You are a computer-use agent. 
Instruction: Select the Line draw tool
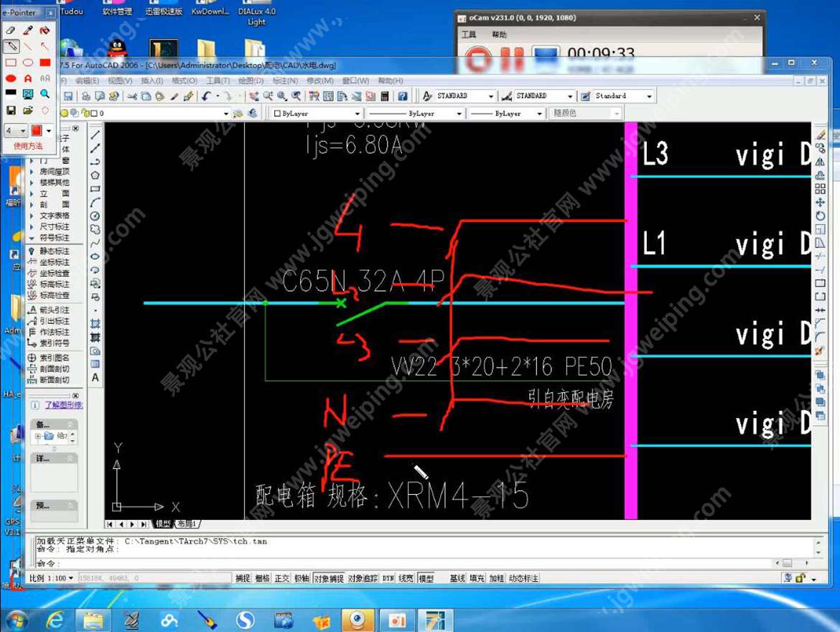coord(95,134)
